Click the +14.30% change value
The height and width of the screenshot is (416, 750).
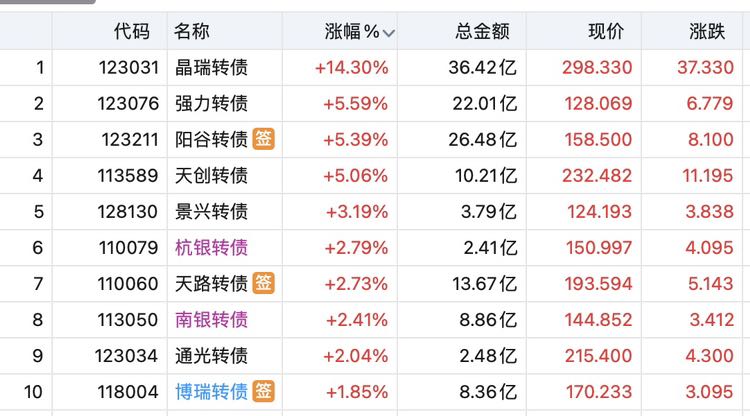point(352,67)
